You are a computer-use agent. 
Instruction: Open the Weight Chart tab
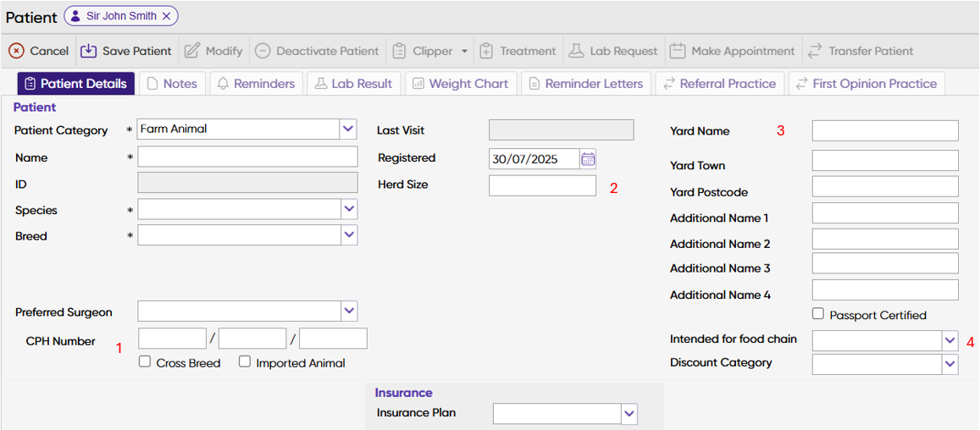click(x=461, y=84)
